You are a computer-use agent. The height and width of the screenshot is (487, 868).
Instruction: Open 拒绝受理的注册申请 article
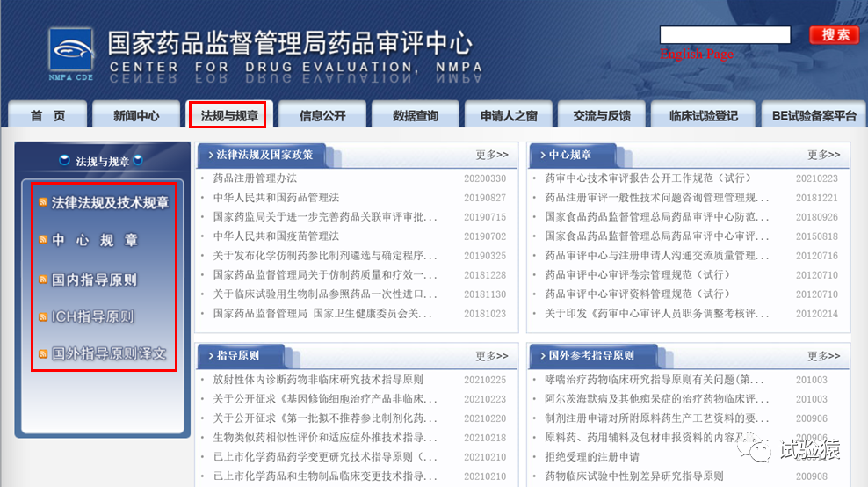pyautogui.click(x=592, y=457)
